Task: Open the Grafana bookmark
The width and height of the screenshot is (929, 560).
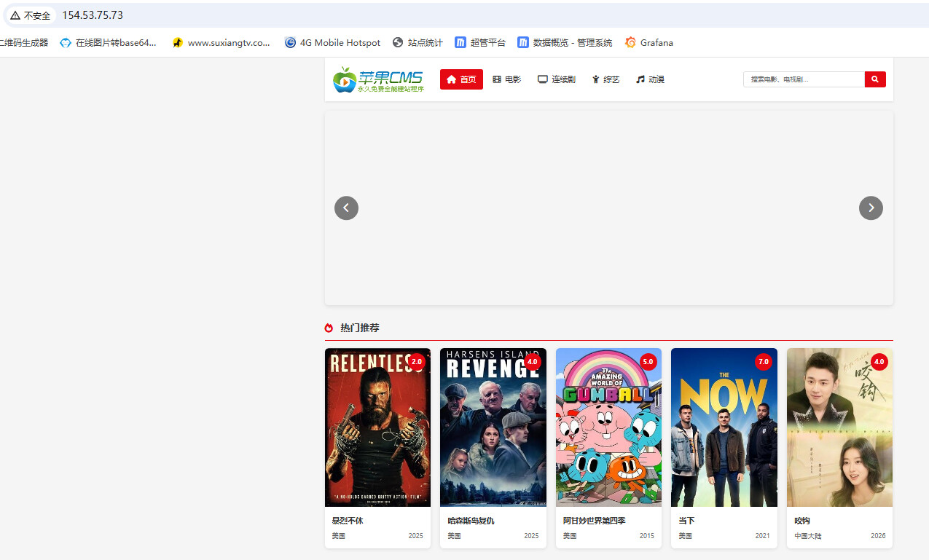Action: pyautogui.click(x=648, y=43)
